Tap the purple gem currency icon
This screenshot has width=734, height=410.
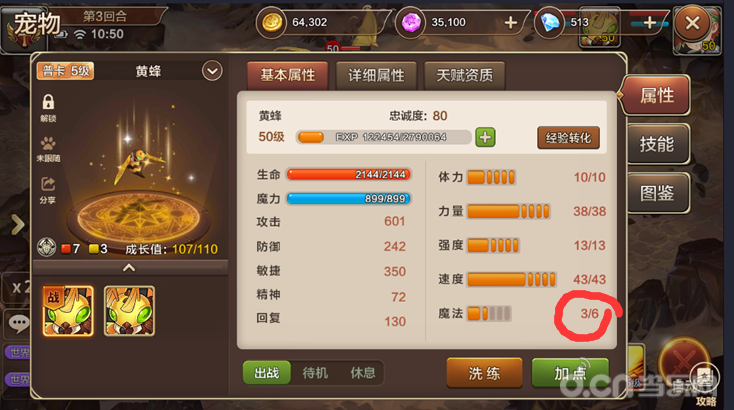[411, 22]
